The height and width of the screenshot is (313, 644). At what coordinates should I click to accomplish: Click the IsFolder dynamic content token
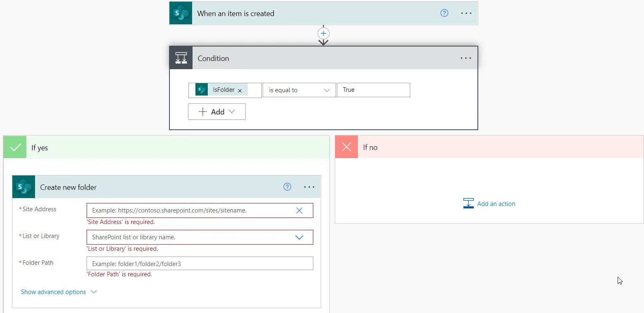tap(221, 90)
